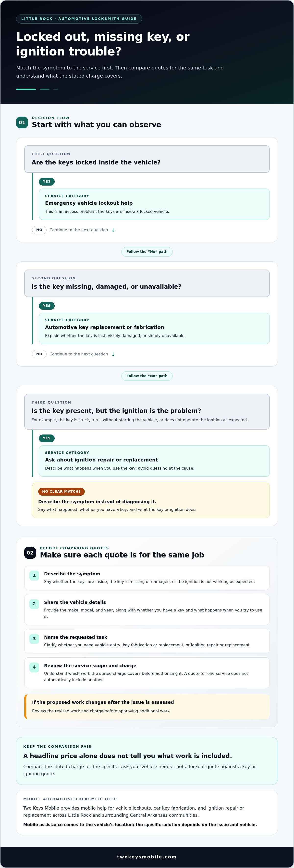Select YES pill under first question
294x868 pixels.
47,182
